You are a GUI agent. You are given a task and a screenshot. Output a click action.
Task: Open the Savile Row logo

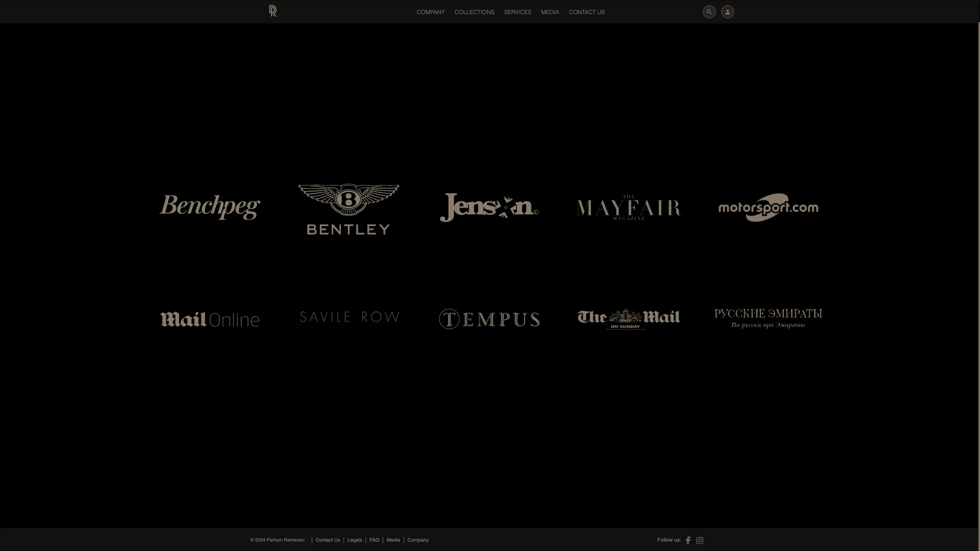tap(350, 317)
